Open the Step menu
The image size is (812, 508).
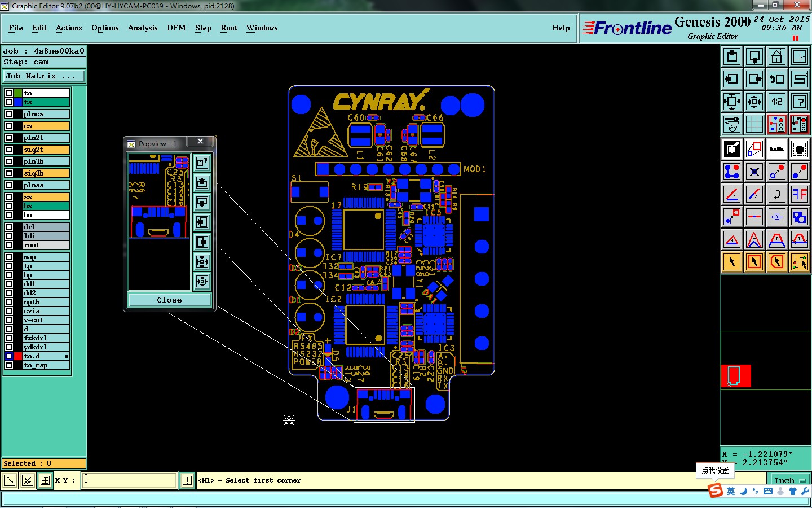point(203,28)
